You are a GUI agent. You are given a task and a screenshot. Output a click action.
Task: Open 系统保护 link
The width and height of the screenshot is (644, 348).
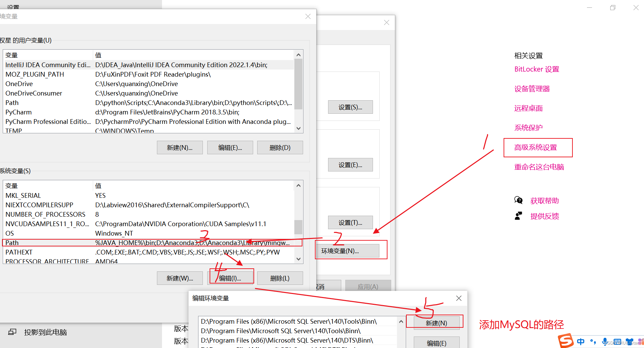click(528, 128)
